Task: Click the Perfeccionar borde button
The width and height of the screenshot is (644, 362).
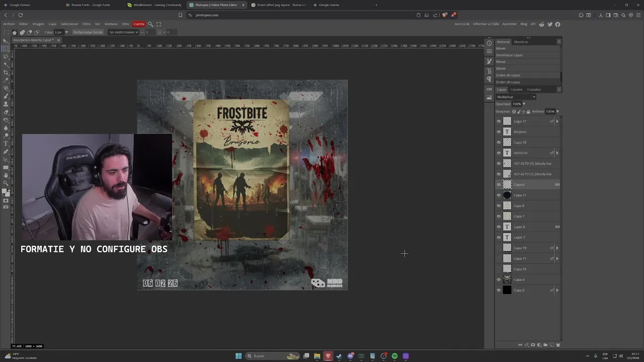Action: (x=88, y=32)
